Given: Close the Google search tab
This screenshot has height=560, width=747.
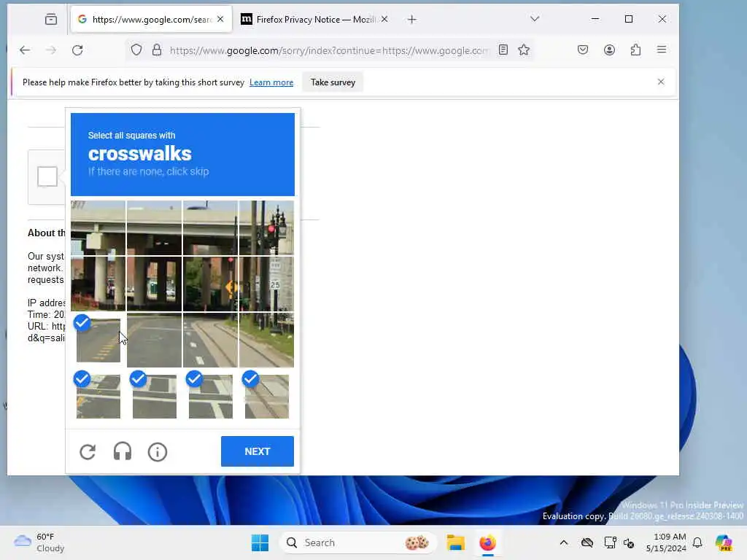Looking at the screenshot, I should tap(220, 19).
